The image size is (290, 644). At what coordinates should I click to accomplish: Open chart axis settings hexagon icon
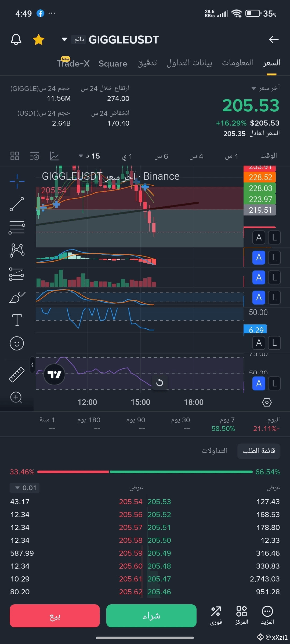click(x=267, y=402)
